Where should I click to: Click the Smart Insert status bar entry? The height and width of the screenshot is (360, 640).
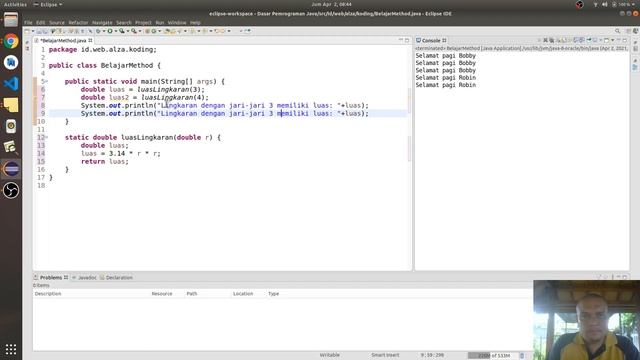[x=385, y=355]
